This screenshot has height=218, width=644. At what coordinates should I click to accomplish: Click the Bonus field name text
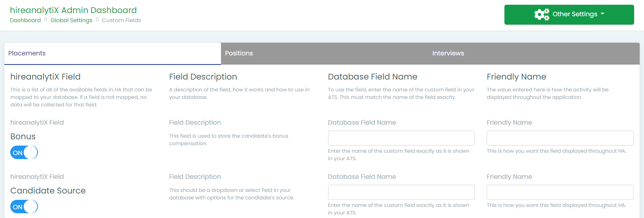(23, 136)
